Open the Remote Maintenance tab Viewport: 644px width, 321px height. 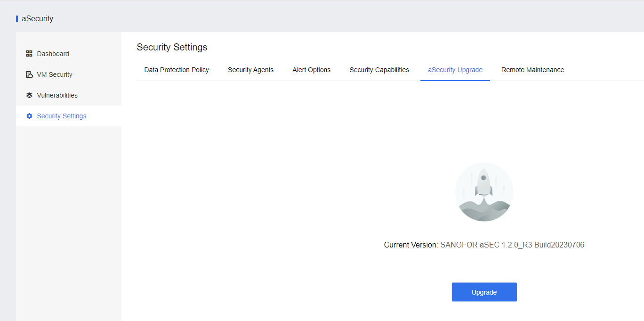click(x=532, y=70)
